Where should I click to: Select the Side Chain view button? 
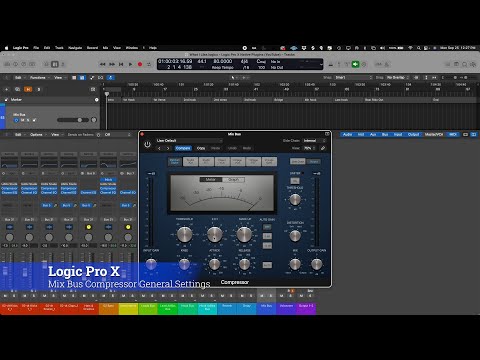click(297, 162)
